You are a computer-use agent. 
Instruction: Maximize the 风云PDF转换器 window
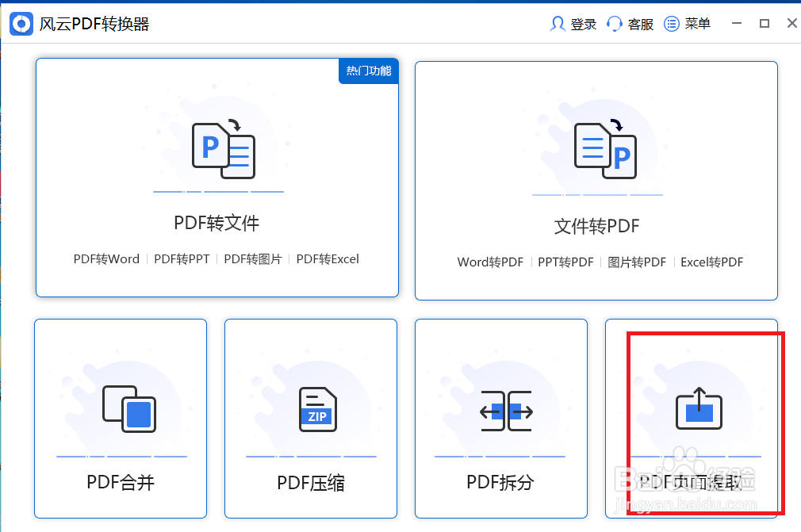point(765,24)
